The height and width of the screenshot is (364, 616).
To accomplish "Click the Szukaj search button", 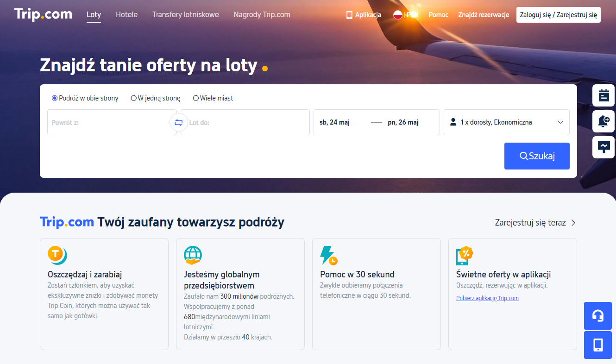I will coord(537,156).
